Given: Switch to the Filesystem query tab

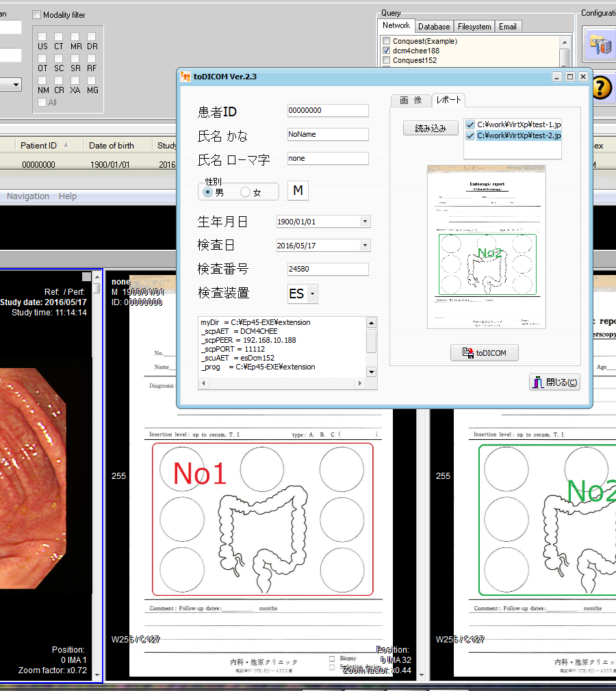Looking at the screenshot, I should tap(474, 27).
